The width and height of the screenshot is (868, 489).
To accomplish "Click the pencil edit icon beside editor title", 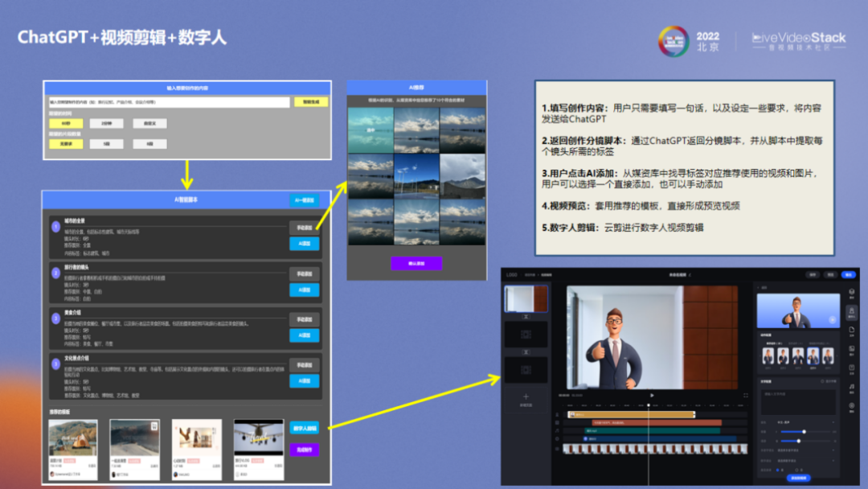I will point(690,275).
